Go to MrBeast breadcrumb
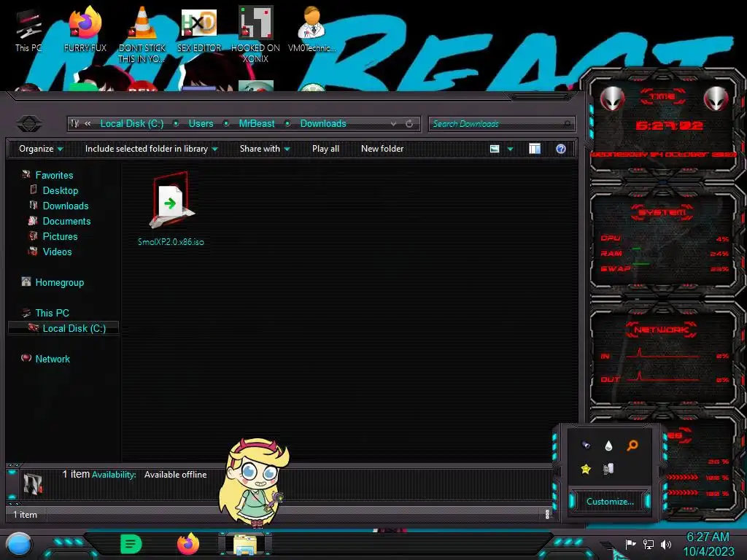This screenshot has width=747, height=560. pyautogui.click(x=257, y=124)
